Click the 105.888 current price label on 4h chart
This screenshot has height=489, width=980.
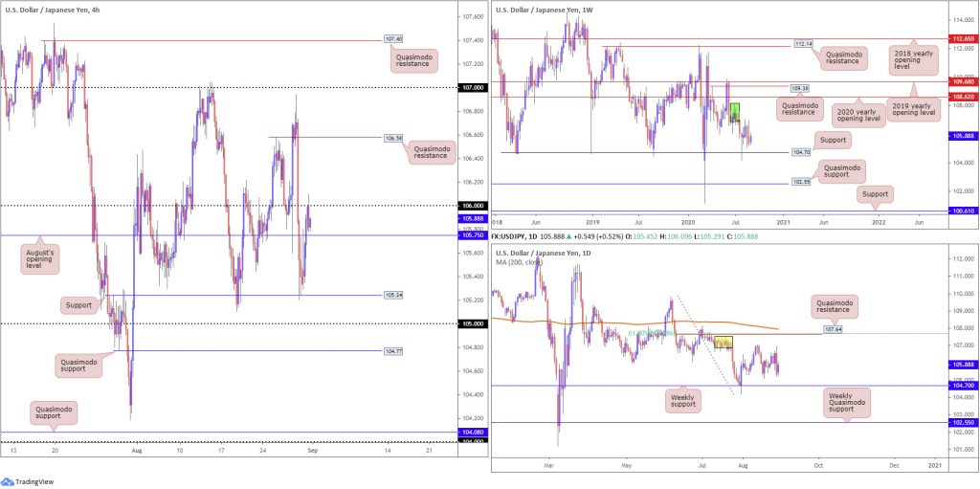pos(472,218)
